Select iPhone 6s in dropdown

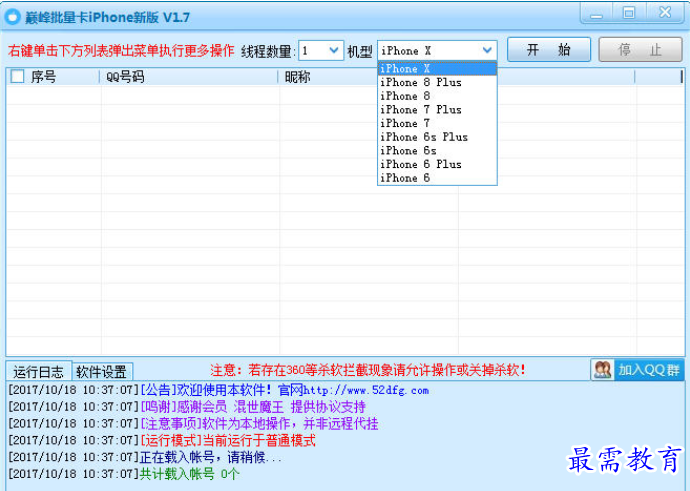coord(437,150)
